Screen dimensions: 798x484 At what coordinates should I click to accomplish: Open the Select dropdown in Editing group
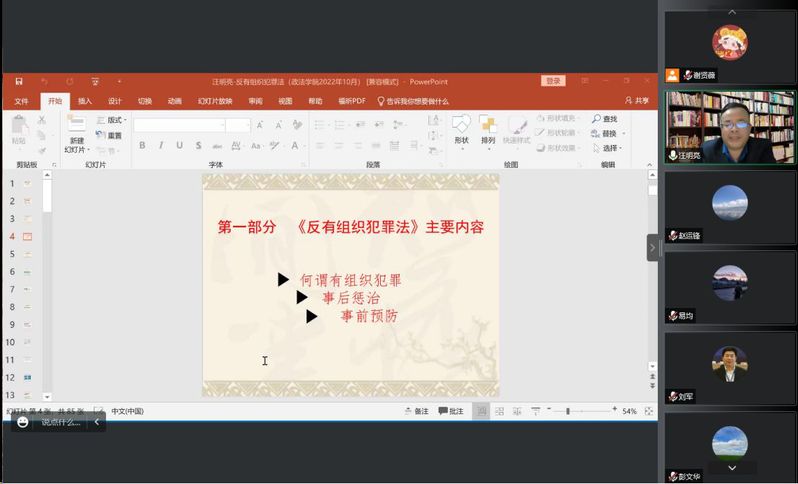click(606, 148)
